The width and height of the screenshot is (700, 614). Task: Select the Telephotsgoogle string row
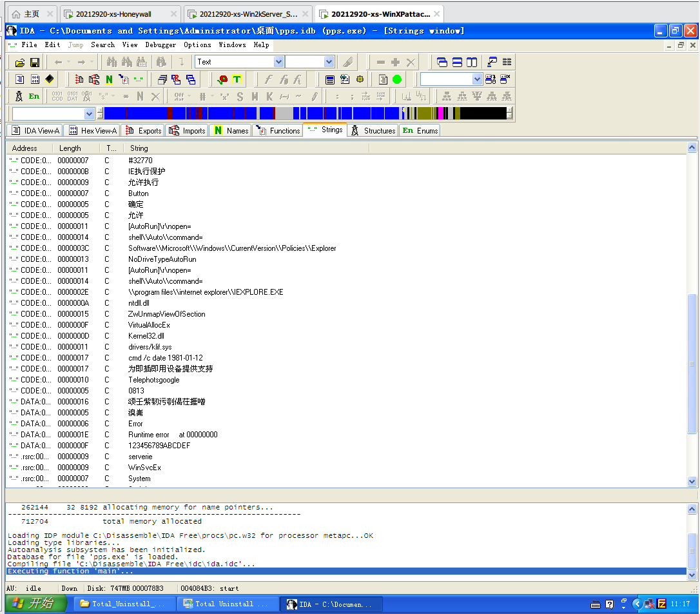click(346, 380)
